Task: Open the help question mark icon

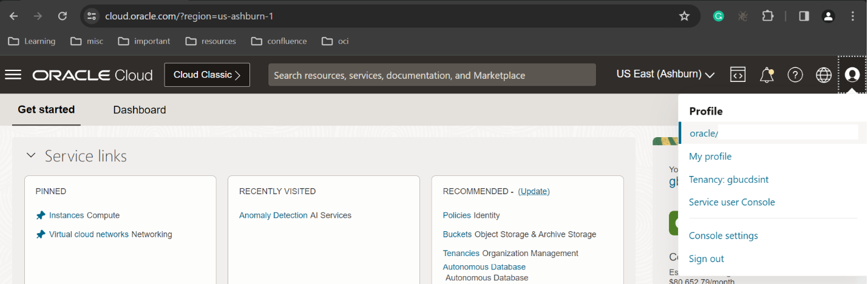Action: click(795, 75)
